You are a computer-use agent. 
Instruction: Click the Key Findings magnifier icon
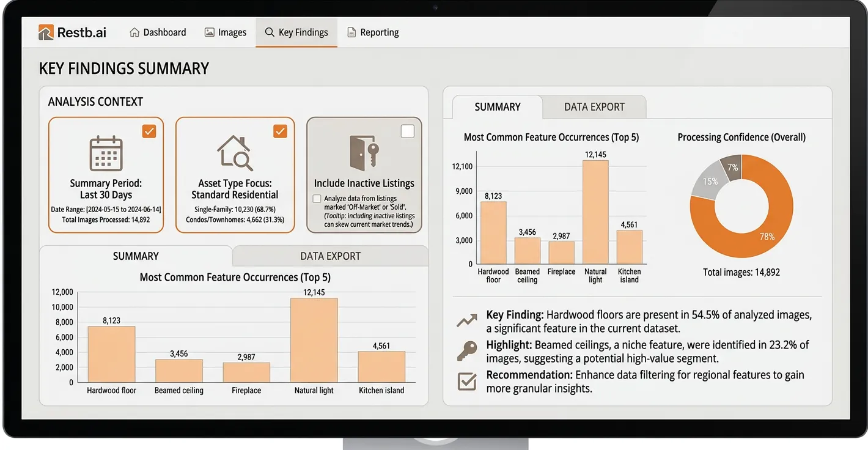coord(269,32)
